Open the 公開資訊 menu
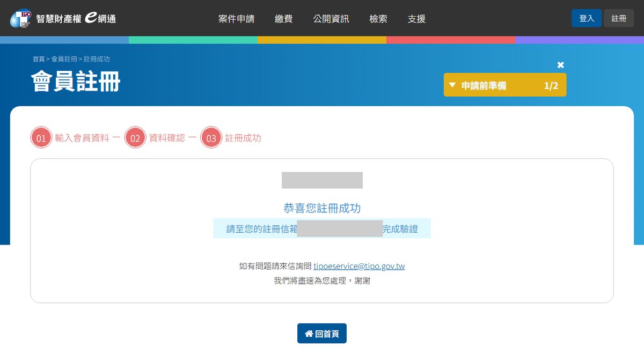 coord(331,19)
